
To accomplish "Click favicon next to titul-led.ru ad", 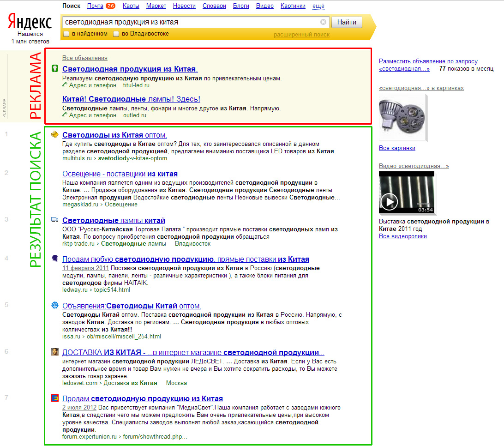I will [x=55, y=68].
